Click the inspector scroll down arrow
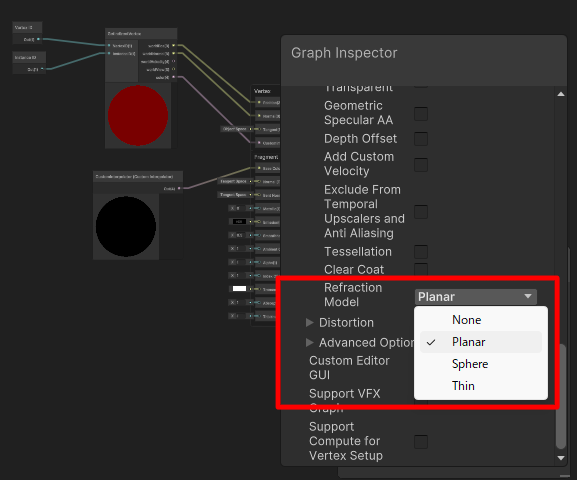Viewport: 577px width, 480px height. (561, 458)
